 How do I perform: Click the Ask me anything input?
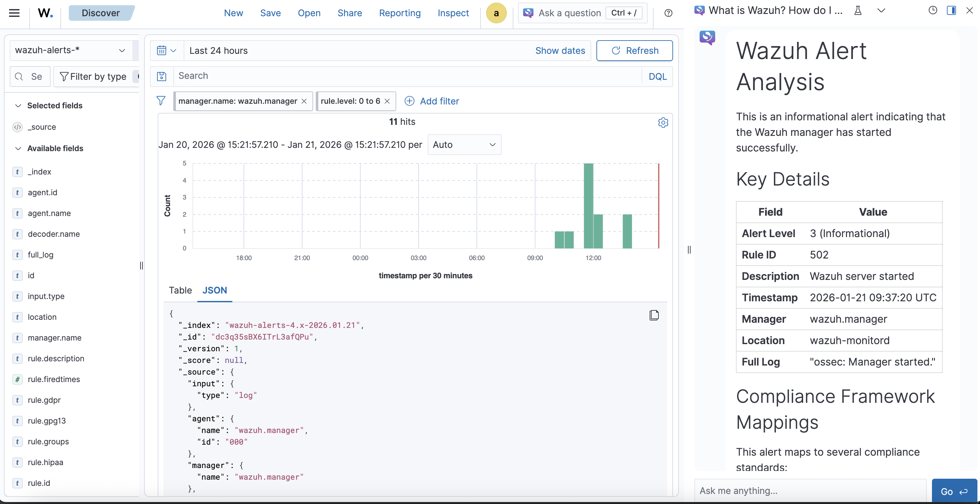point(810,491)
